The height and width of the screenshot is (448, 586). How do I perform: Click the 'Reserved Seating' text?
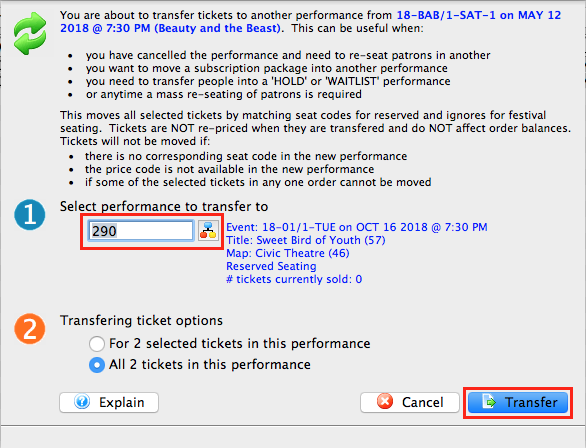[271, 266]
